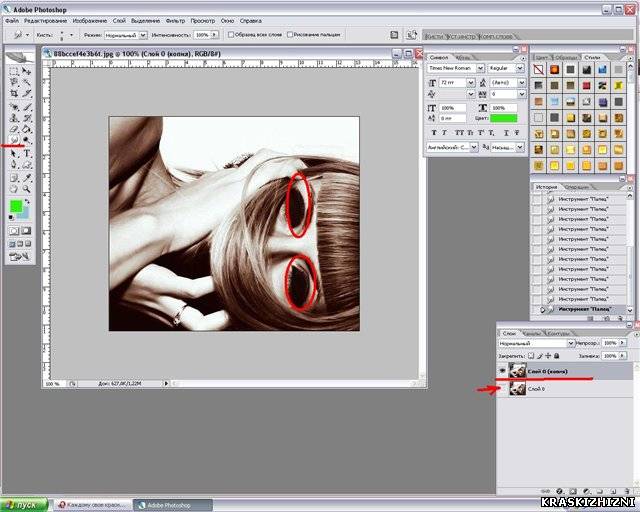Screen dimensions: 640x512
Task: Open the layer opacity slider arrow
Action: [x=622, y=343]
